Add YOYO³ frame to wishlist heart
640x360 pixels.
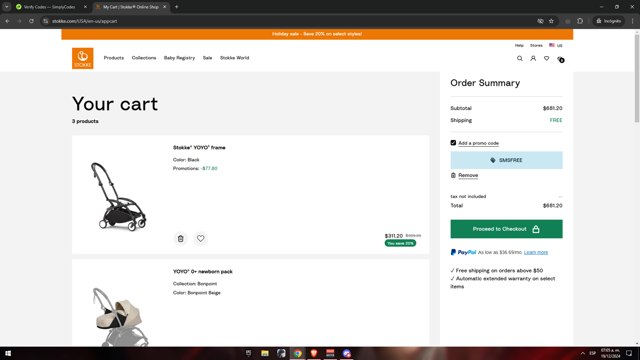[x=200, y=238]
